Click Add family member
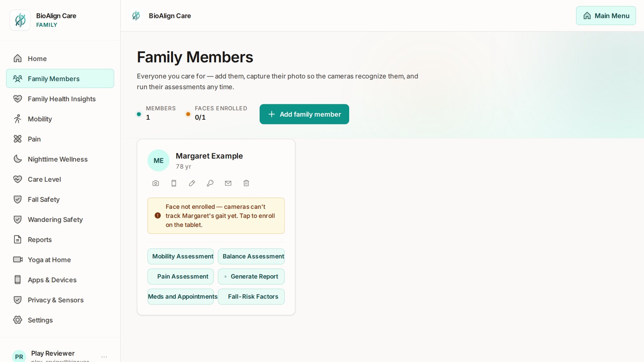 pos(304,114)
